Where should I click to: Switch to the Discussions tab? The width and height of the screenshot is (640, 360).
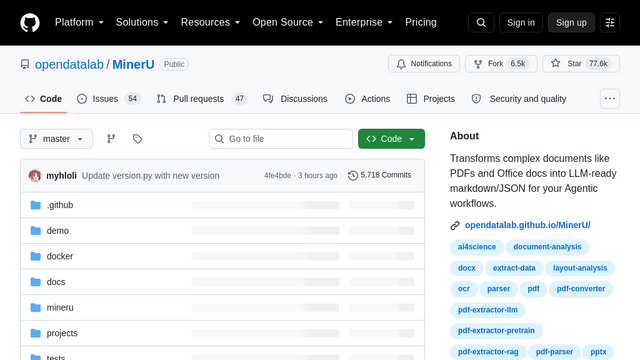tap(296, 99)
